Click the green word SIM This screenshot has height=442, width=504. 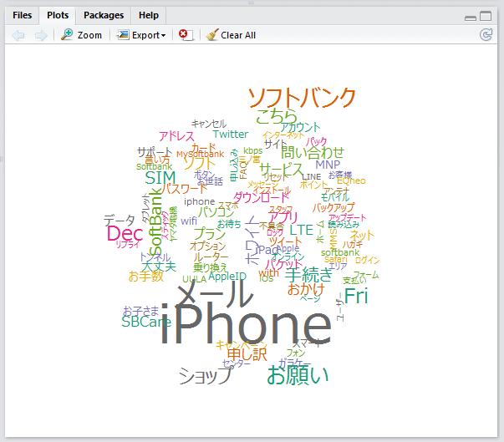(160, 178)
